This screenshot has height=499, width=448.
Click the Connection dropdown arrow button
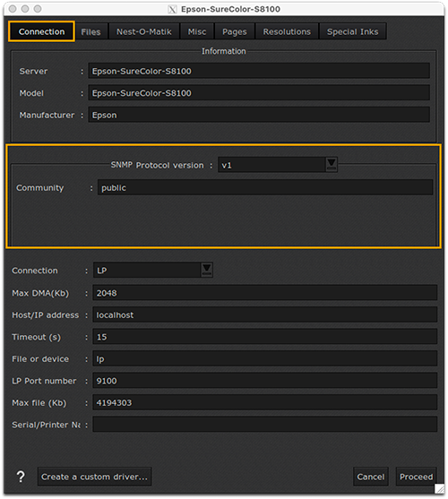[x=207, y=270]
